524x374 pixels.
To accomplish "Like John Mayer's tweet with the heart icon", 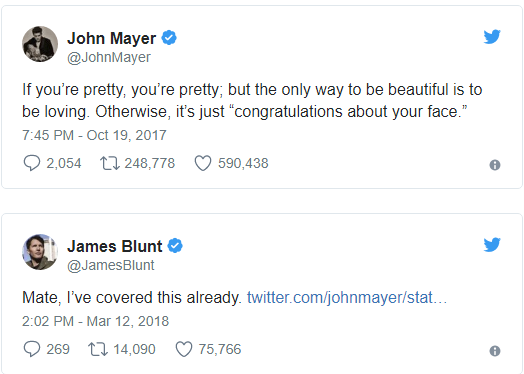I will coord(203,163).
